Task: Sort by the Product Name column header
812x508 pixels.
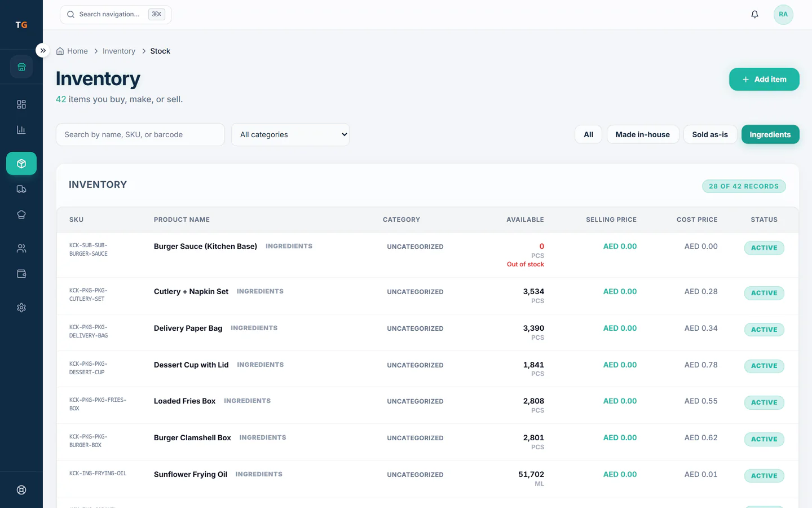Action: click(182, 220)
